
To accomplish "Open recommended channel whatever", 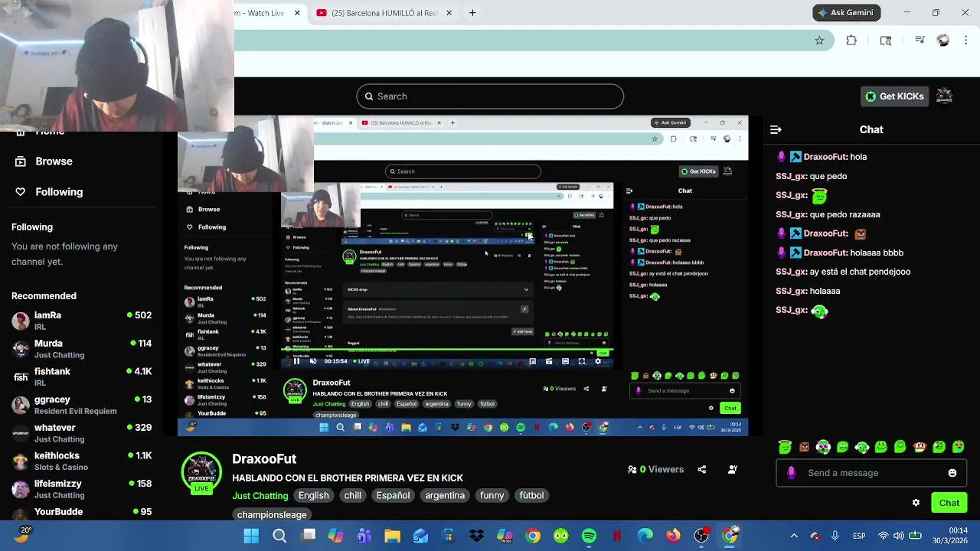I will (x=81, y=433).
